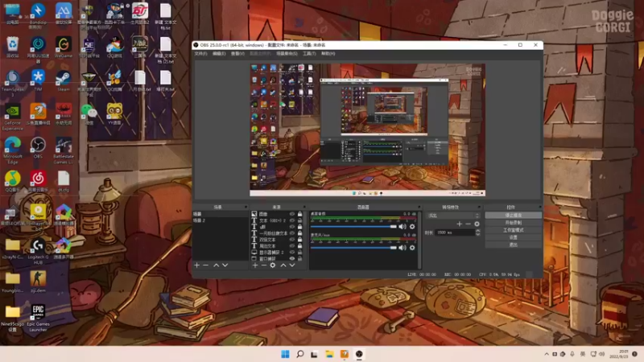Float the 转场特效 dock panel
This screenshot has height=362, width=644.
click(478, 207)
